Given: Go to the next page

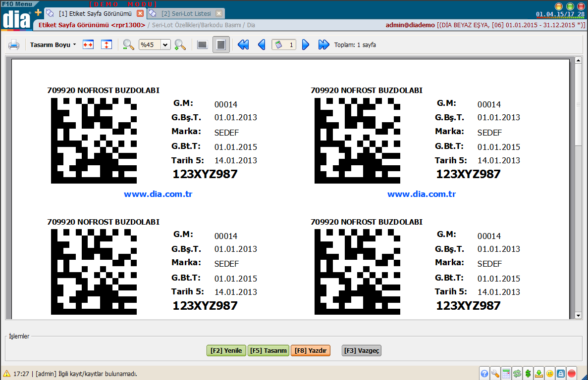Looking at the screenshot, I should 306,45.
